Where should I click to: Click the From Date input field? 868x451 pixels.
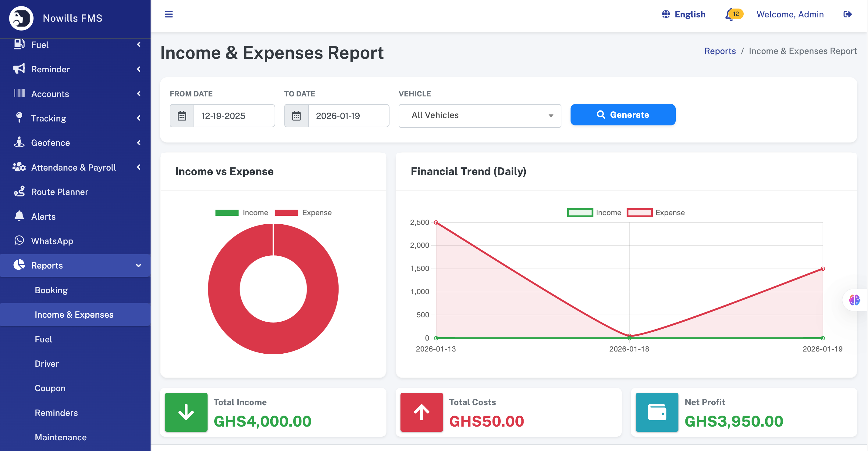(x=234, y=116)
